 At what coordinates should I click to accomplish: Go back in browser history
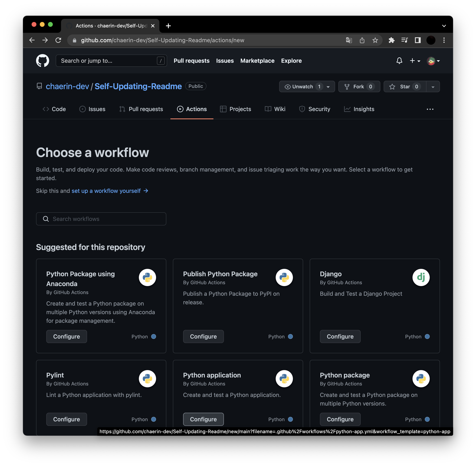[x=32, y=40]
